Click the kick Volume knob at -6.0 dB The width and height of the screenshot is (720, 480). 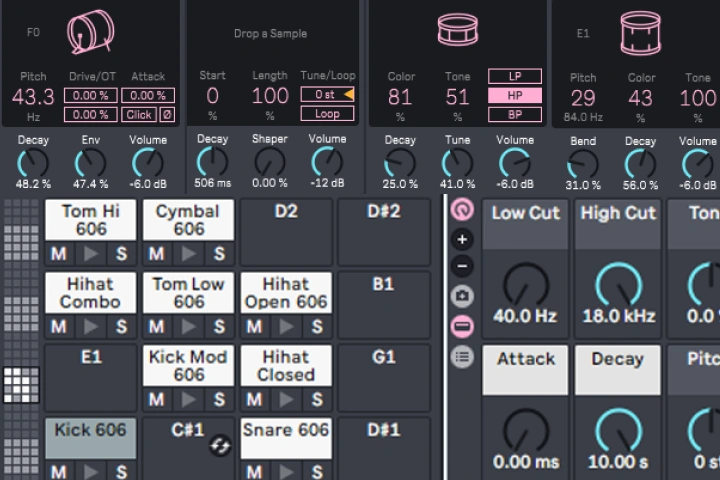pyautogui.click(x=148, y=164)
